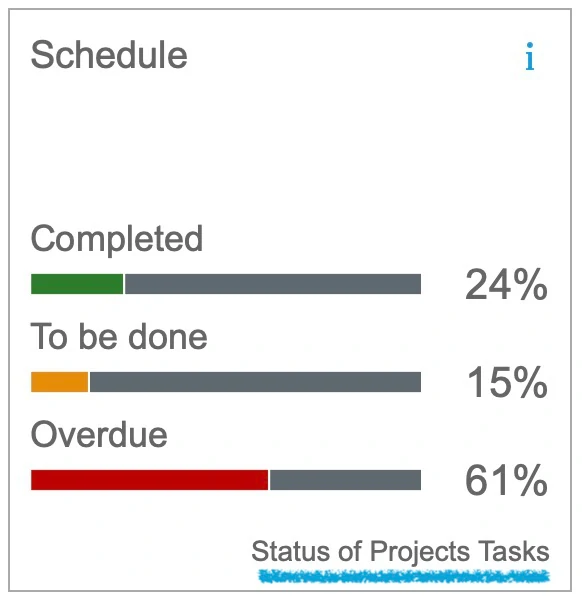
Task: Click the Overdue label
Action: [x=99, y=435]
